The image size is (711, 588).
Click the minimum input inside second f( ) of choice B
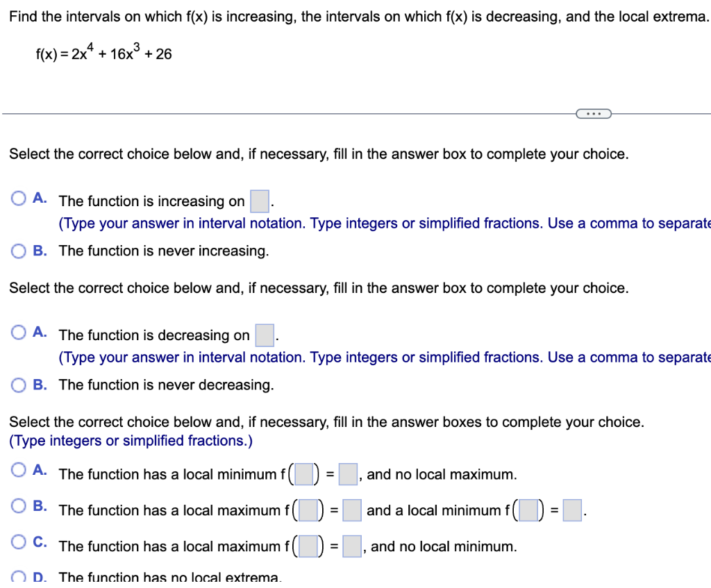point(530,510)
